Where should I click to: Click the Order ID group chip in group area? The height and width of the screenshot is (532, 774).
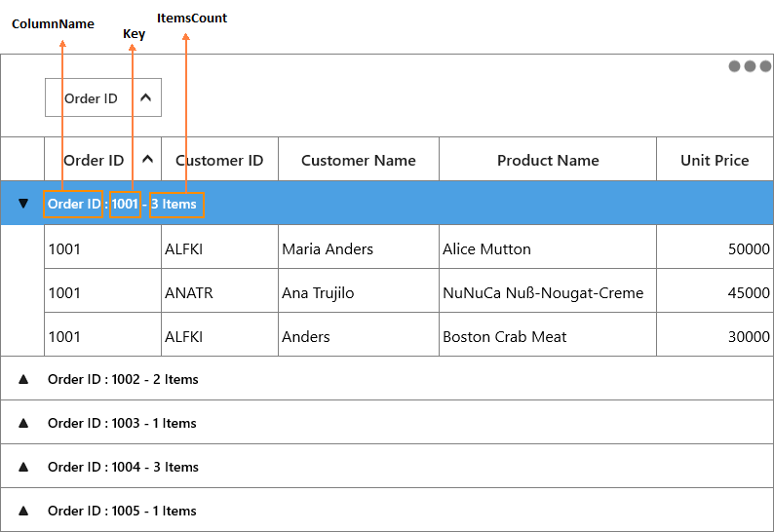[x=103, y=97]
